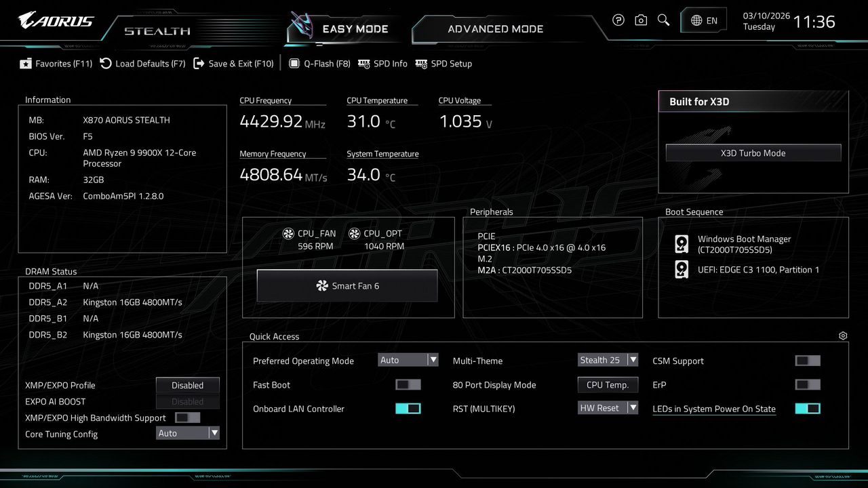Open SPD Setup memory icon
This screenshot has width=868, height=488.
(x=421, y=63)
